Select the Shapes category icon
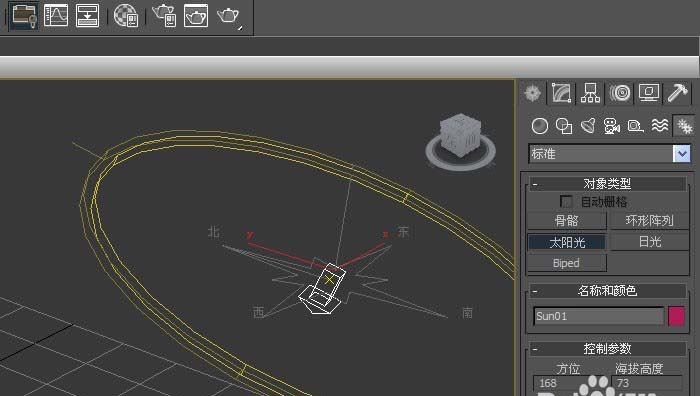 (x=564, y=126)
